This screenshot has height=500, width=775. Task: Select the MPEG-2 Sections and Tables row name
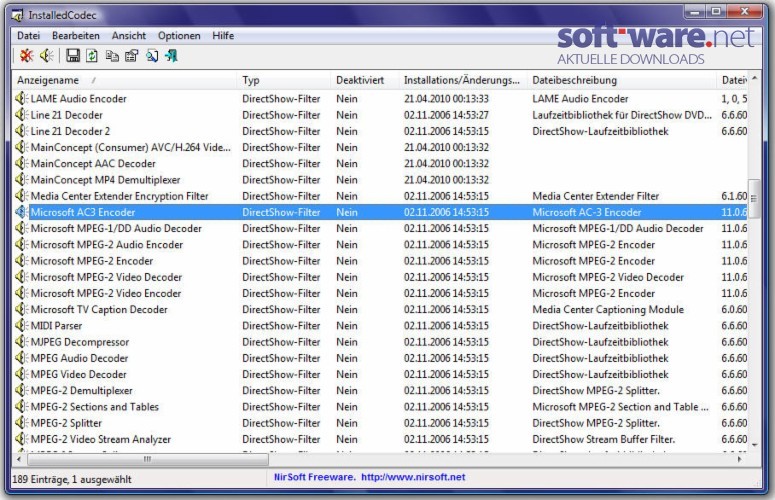(94, 407)
